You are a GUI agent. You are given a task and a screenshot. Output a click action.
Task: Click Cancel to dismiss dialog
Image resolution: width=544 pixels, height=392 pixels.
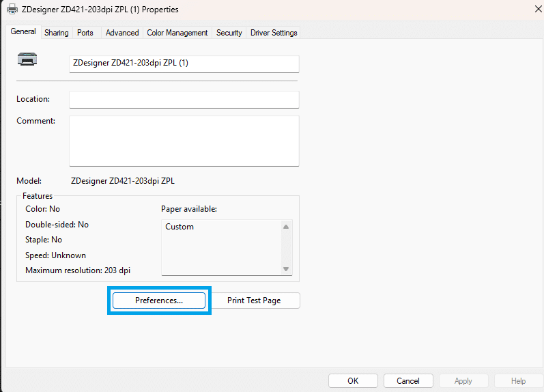408,381
